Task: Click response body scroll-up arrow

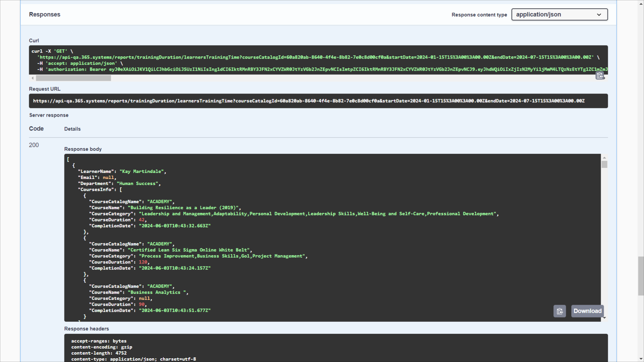Action: point(604,158)
